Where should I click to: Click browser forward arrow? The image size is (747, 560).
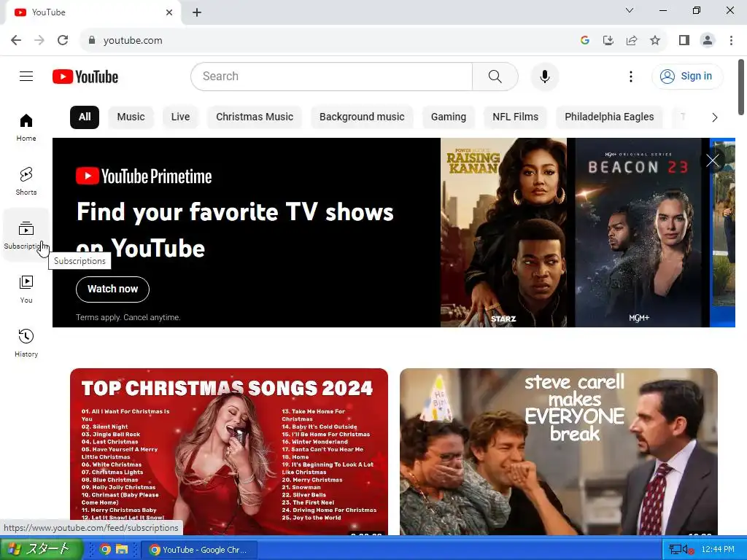[39, 40]
